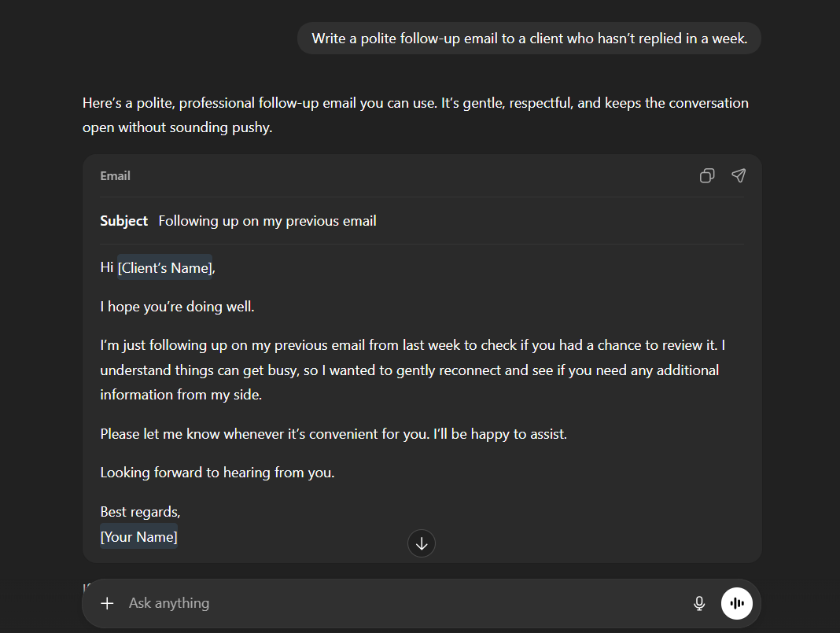Click the bold "Subject" label
Image resolution: width=840 pixels, height=633 pixels.
(x=124, y=221)
